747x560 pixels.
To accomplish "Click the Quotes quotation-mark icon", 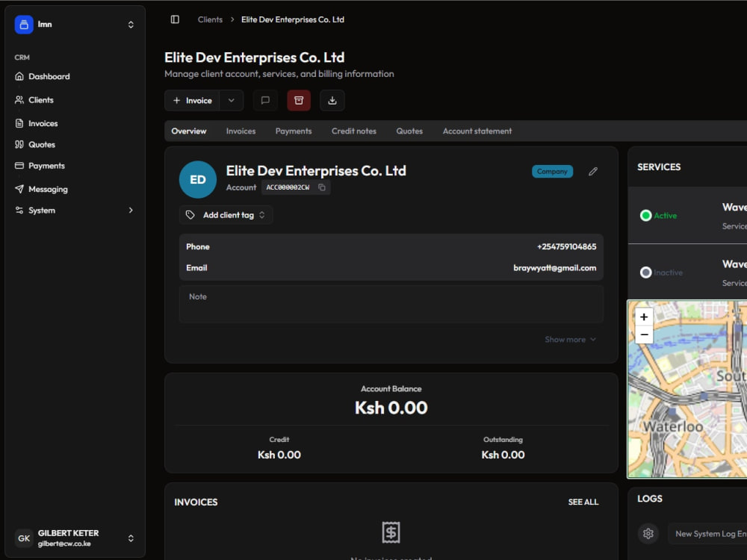I will click(19, 144).
